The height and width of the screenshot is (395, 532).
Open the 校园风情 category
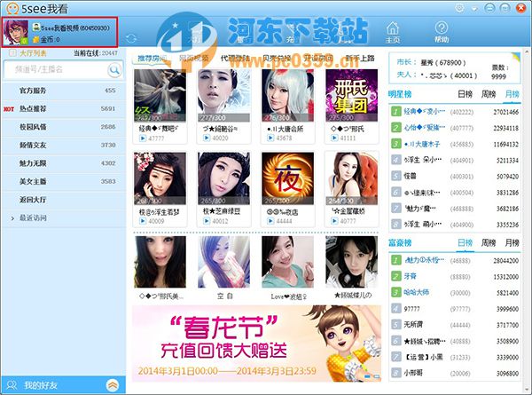click(x=64, y=127)
